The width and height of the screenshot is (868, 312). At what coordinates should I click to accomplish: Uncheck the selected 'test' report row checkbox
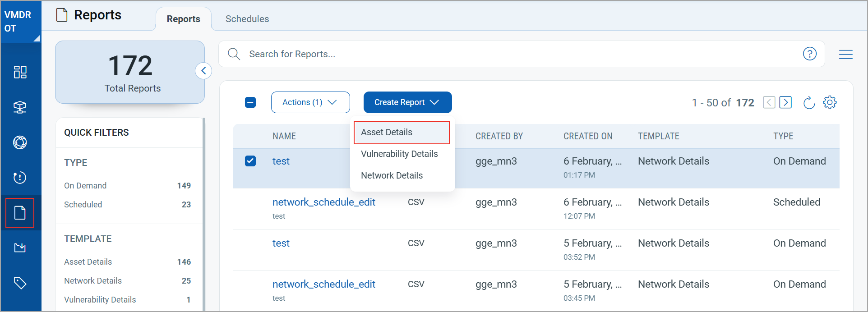[250, 161]
